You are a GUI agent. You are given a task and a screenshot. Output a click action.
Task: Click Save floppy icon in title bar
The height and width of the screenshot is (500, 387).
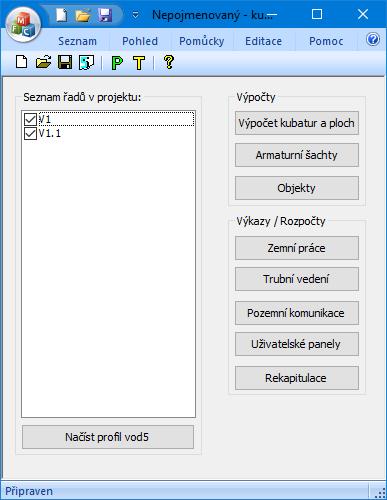click(x=105, y=15)
